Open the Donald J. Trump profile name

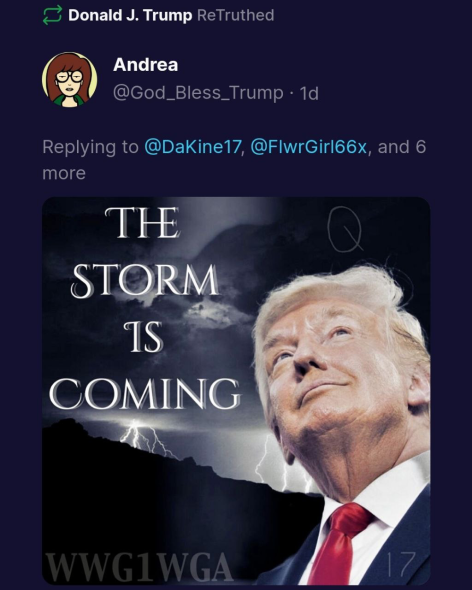click(x=130, y=15)
